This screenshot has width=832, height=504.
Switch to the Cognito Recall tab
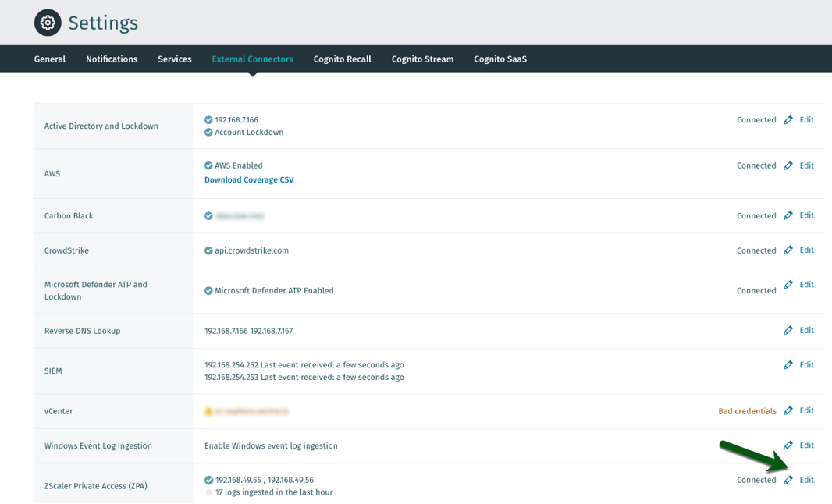click(x=342, y=59)
